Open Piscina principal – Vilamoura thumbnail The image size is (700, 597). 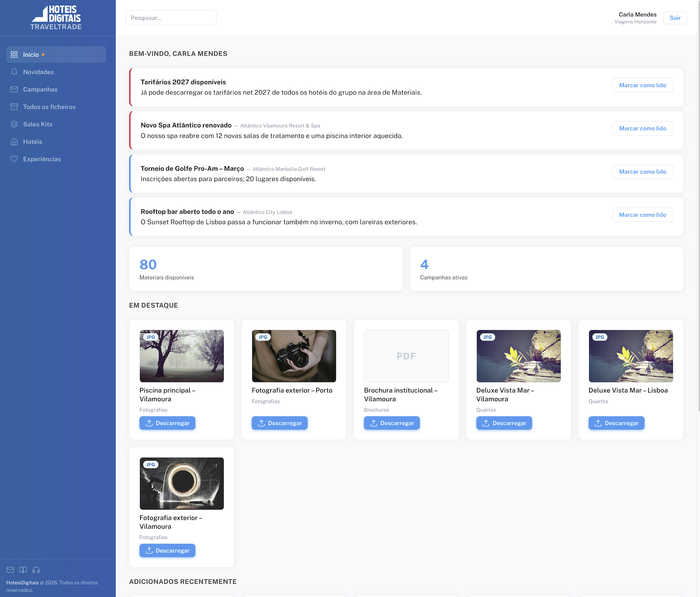[x=182, y=356]
